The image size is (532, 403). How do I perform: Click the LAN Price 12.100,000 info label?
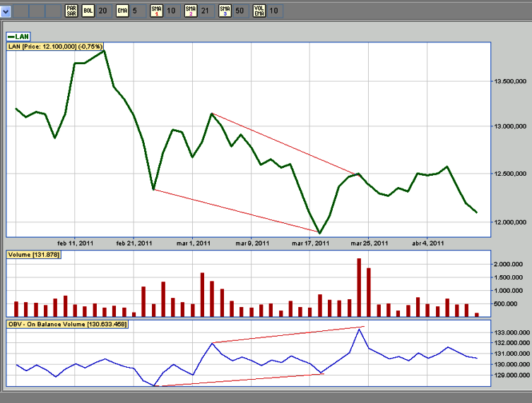(x=56, y=47)
